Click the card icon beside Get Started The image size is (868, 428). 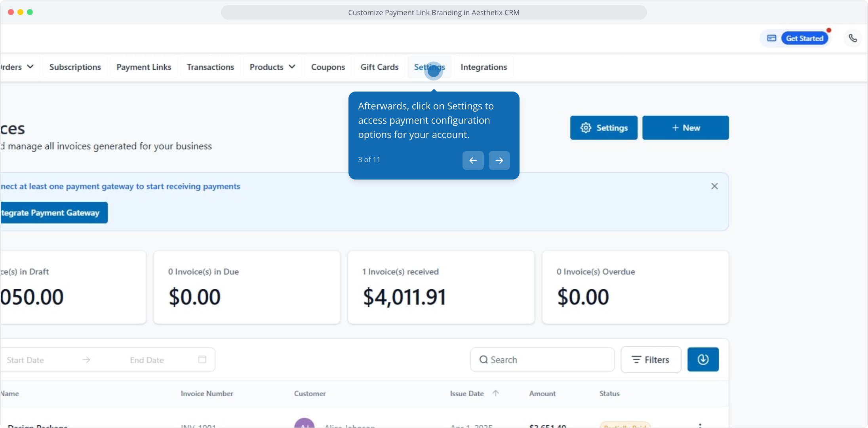coord(771,38)
